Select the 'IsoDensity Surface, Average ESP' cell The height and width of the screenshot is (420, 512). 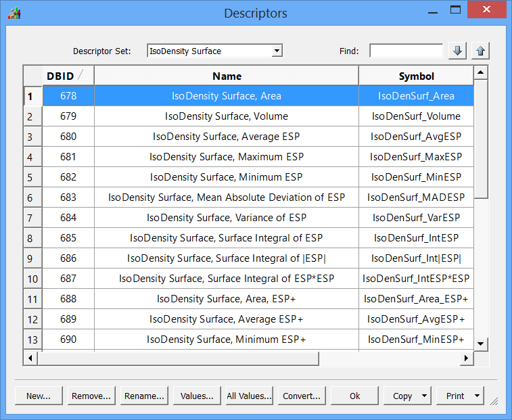pyautogui.click(x=227, y=137)
